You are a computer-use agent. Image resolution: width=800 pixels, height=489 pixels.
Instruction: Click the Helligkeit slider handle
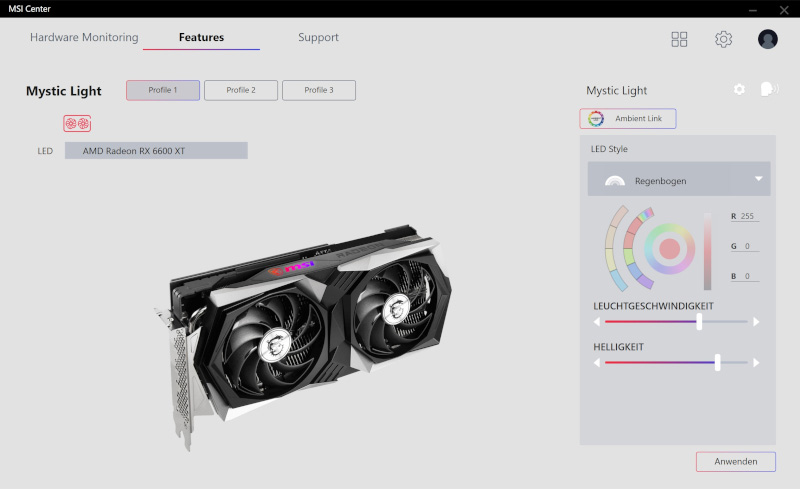coord(717,362)
